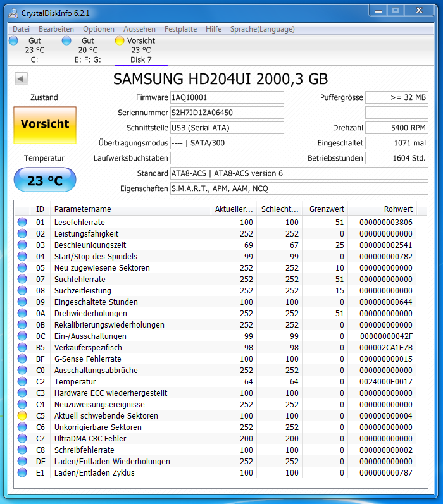Click the Aktueller... column header

[234, 209]
